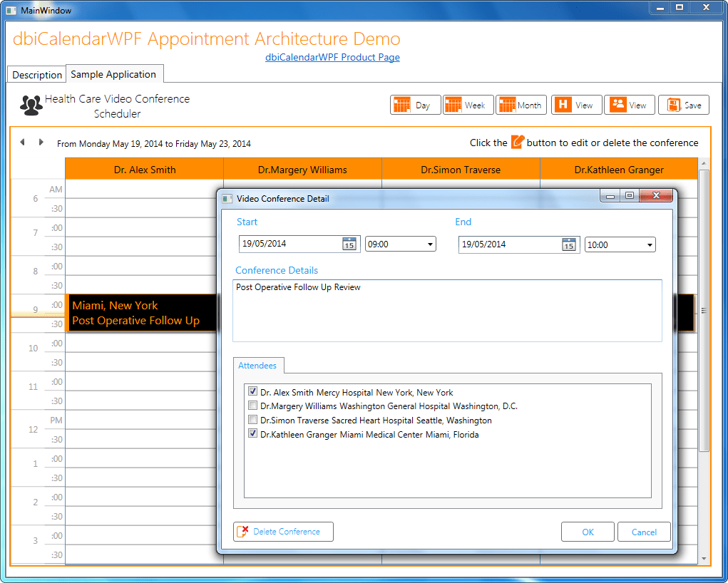Switch calendar to Day view
The height and width of the screenshot is (583, 728).
click(414, 105)
